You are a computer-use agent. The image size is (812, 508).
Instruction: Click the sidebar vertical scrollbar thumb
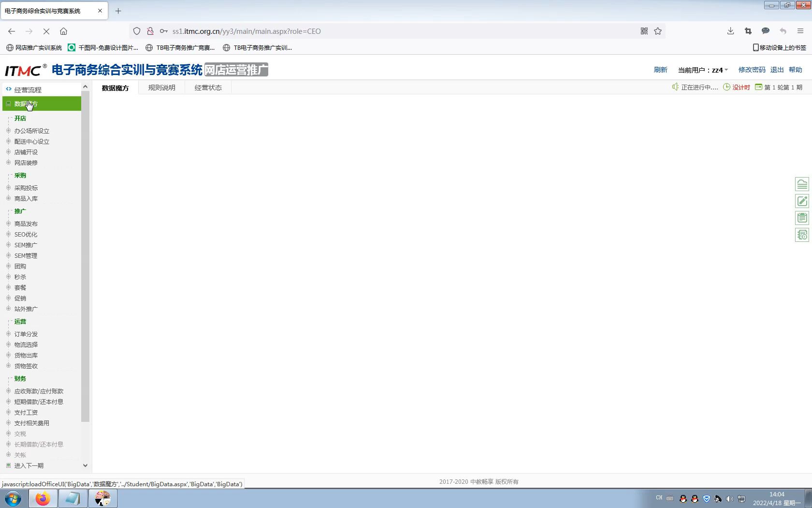[85, 256]
